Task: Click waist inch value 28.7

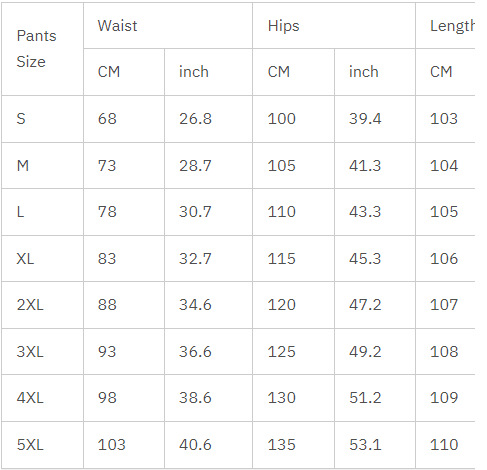Action: pos(195,166)
